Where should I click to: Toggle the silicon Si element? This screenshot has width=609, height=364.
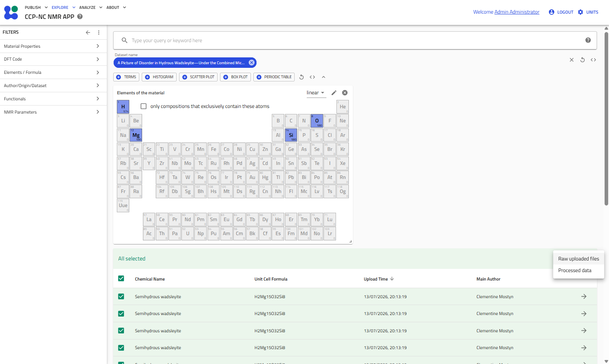291,135
